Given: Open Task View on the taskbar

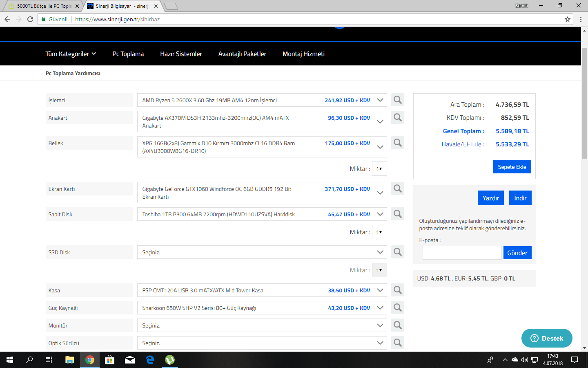Looking at the screenshot, I should 49,360.
